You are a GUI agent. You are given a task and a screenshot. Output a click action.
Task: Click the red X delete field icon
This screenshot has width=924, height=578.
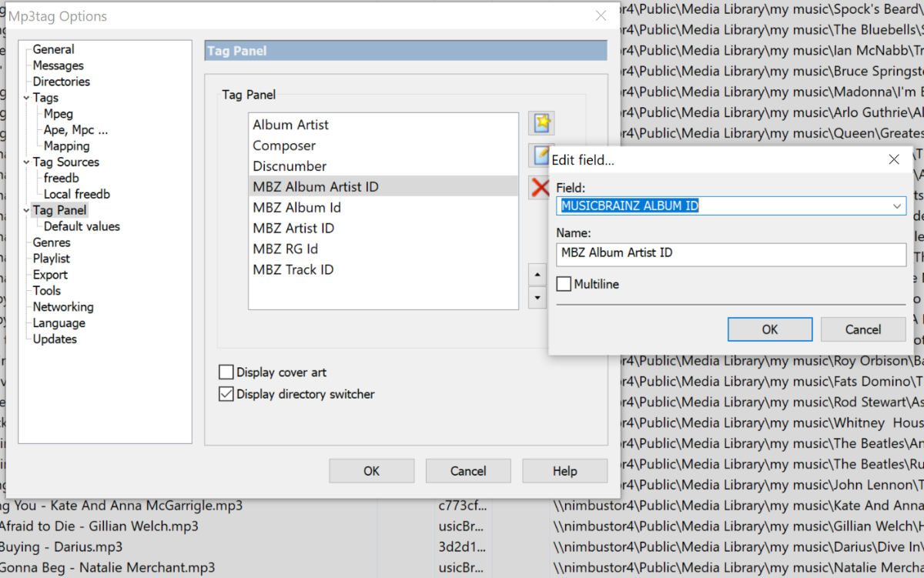[539, 186]
